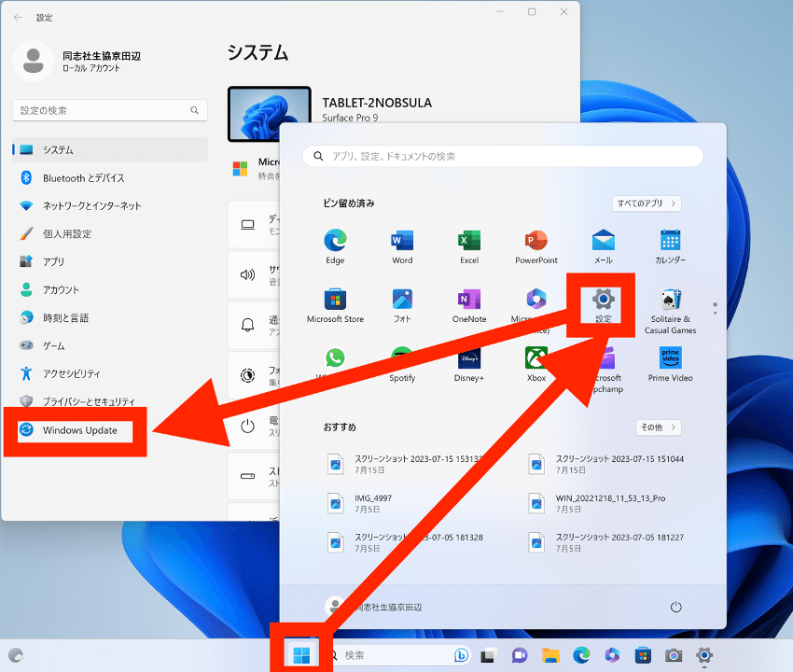Image resolution: width=793 pixels, height=672 pixels.
Task: Open recommended file IMG_4997
Action: (359, 503)
